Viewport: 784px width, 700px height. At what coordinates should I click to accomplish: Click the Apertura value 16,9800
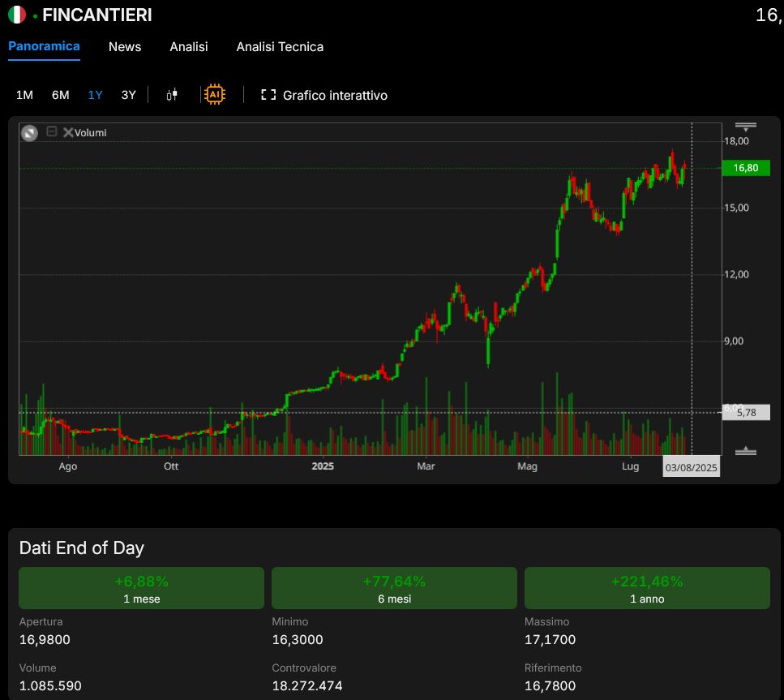tap(45, 639)
